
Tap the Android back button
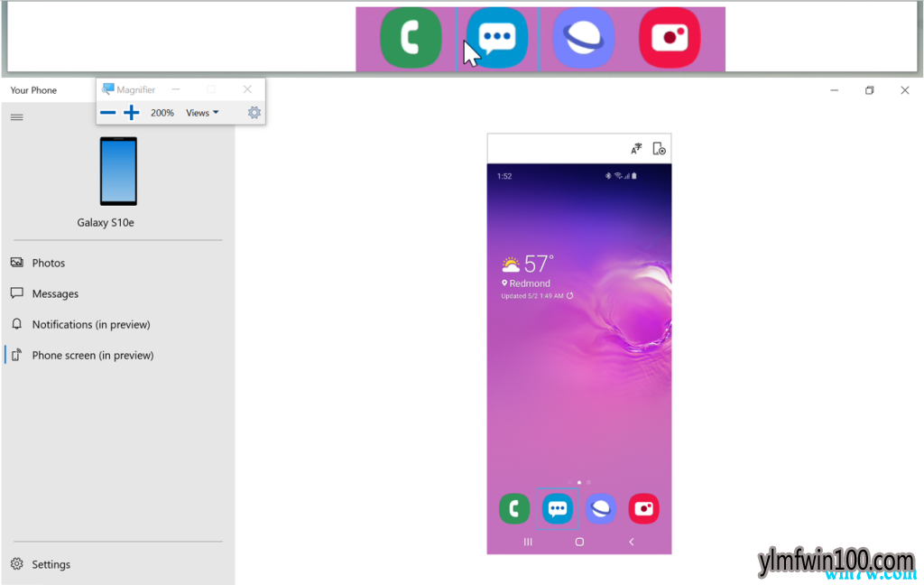pyautogui.click(x=631, y=542)
